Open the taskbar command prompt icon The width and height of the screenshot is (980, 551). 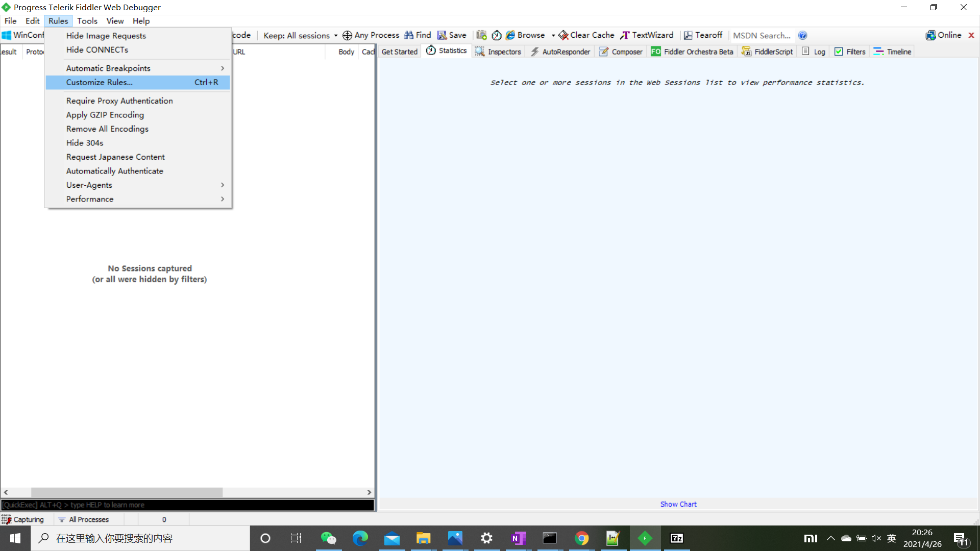(550, 538)
